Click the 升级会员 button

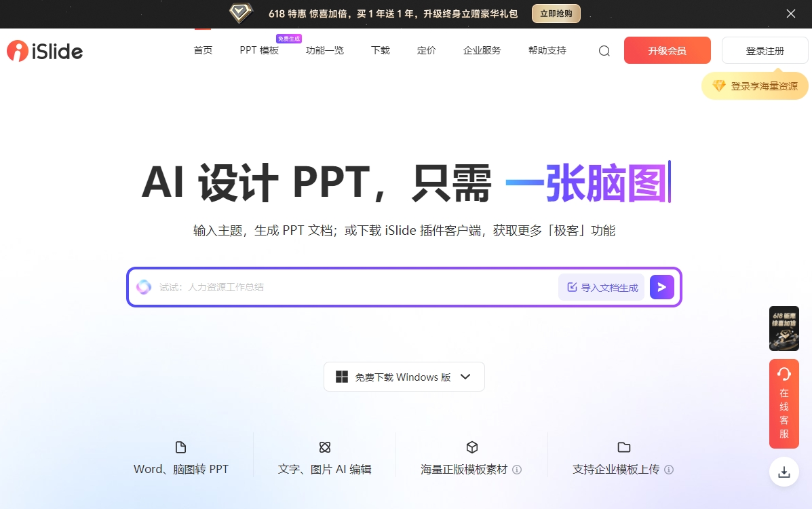coord(668,50)
